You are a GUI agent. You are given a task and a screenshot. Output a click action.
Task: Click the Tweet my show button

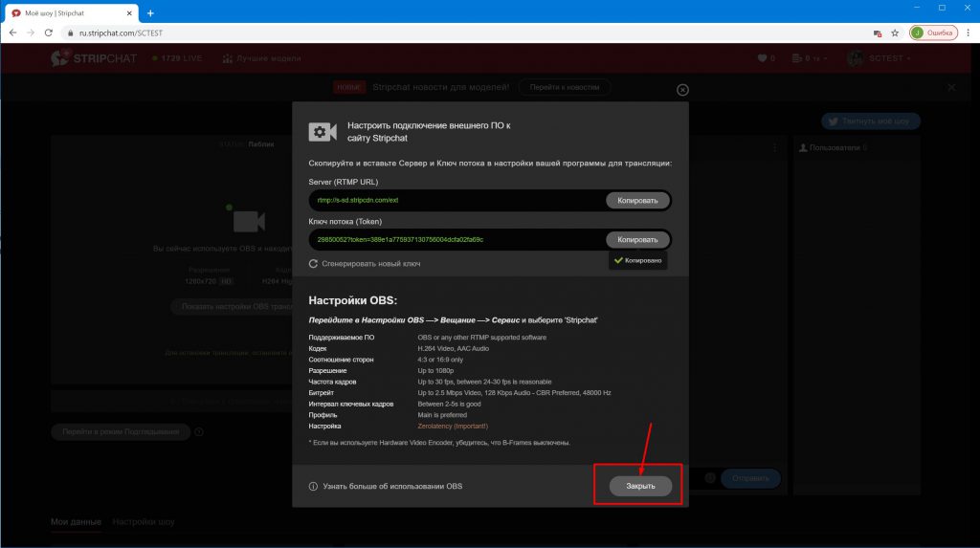(871, 121)
